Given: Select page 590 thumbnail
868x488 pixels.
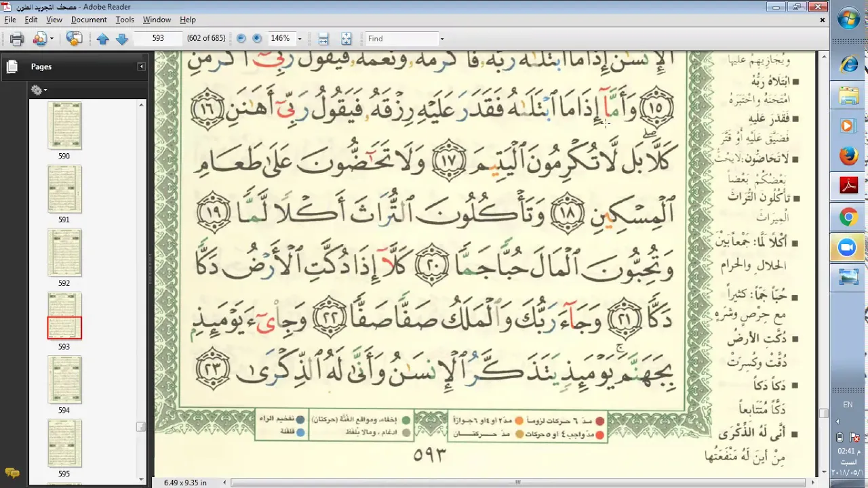Looking at the screenshot, I should (64, 125).
